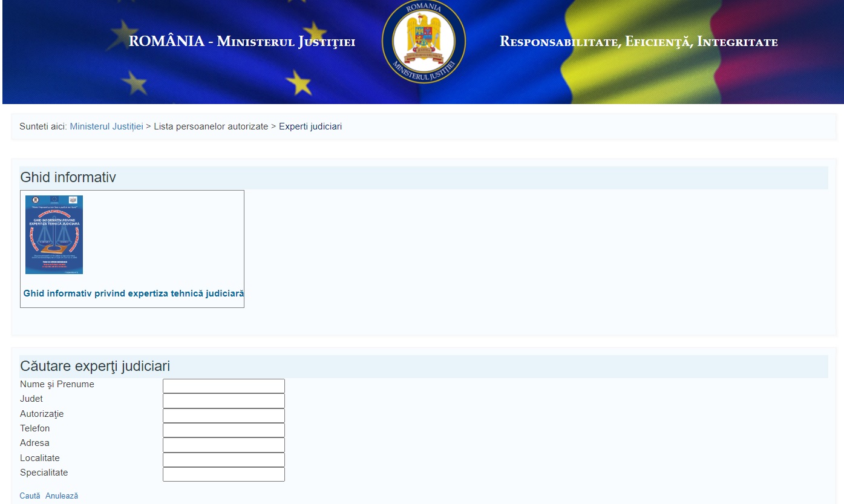Click the Ministerul Justiției coat of arms emblem

coord(424,41)
